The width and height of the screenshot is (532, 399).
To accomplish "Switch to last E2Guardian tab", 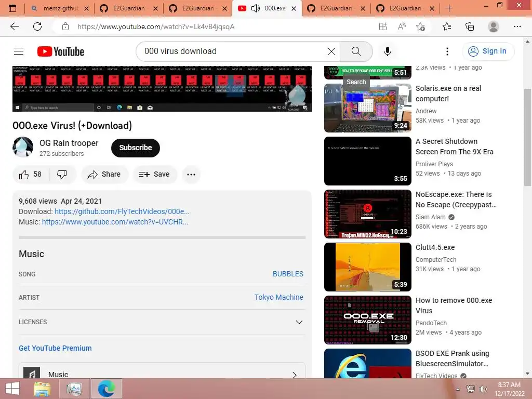I will click(404, 8).
